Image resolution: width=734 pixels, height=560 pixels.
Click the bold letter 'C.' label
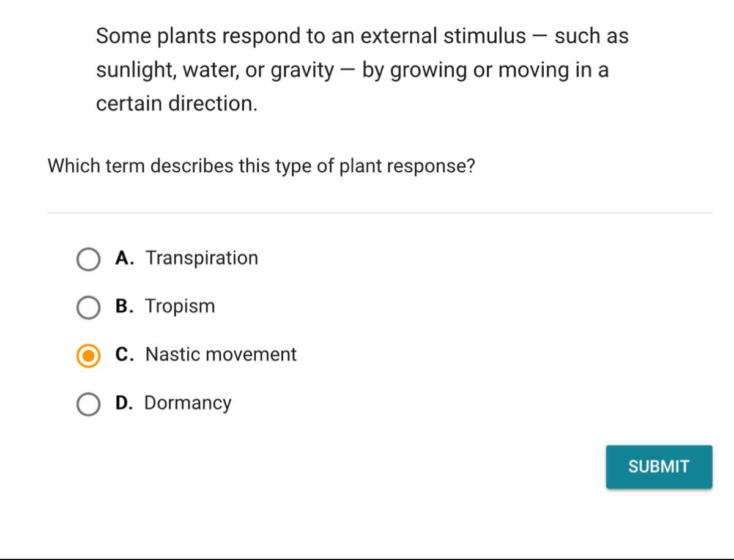[x=125, y=355]
